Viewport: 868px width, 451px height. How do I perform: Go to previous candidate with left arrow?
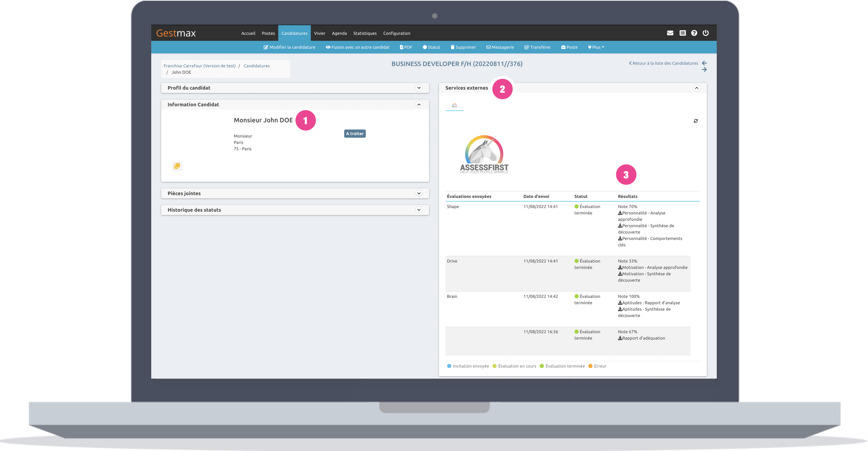tap(704, 63)
